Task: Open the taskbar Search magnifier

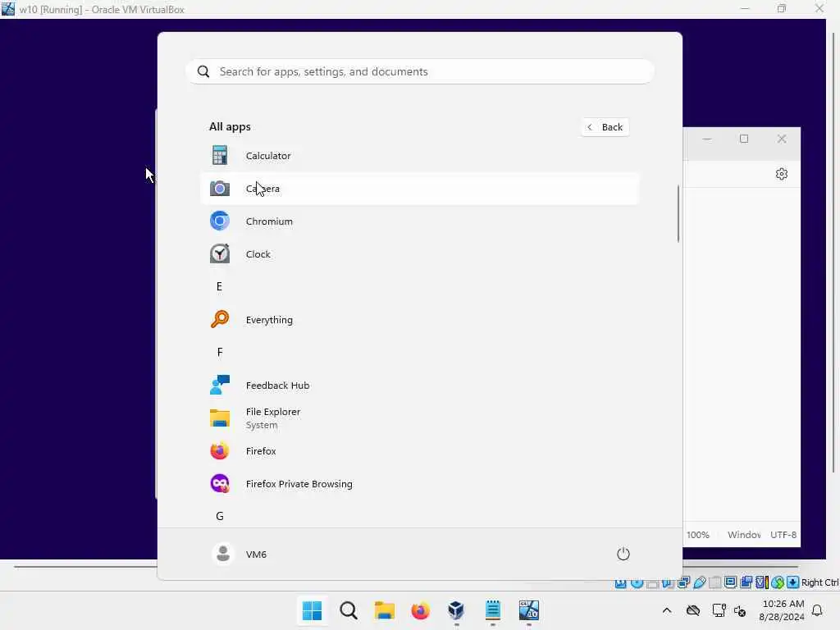Action: click(x=348, y=610)
